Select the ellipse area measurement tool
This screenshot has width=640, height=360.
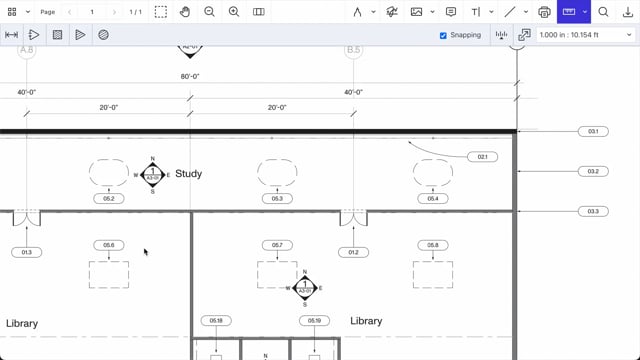[x=103, y=35]
